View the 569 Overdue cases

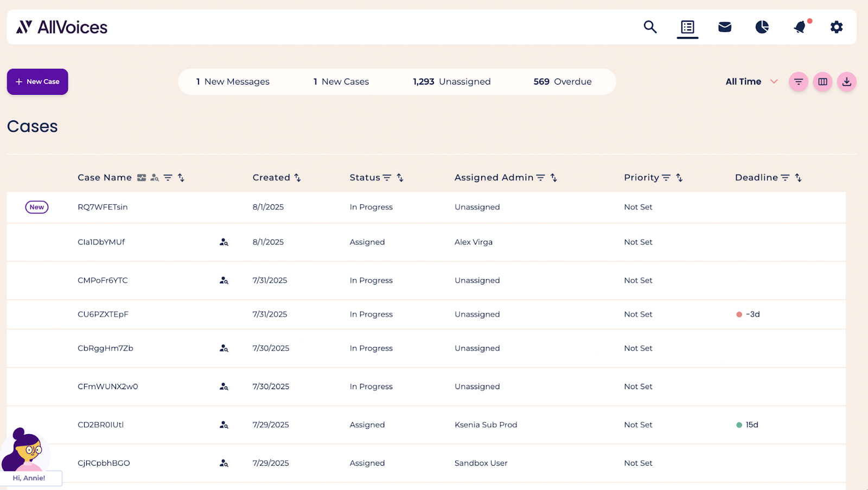(x=562, y=81)
